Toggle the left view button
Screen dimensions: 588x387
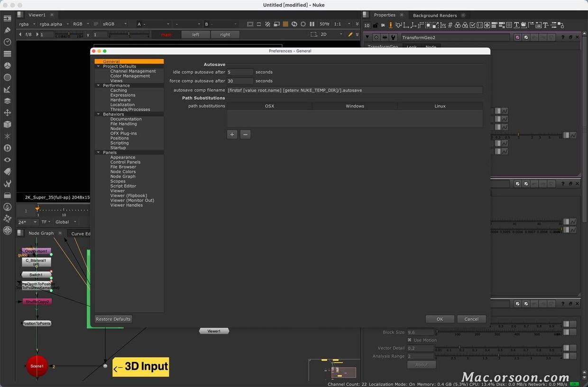click(x=196, y=35)
